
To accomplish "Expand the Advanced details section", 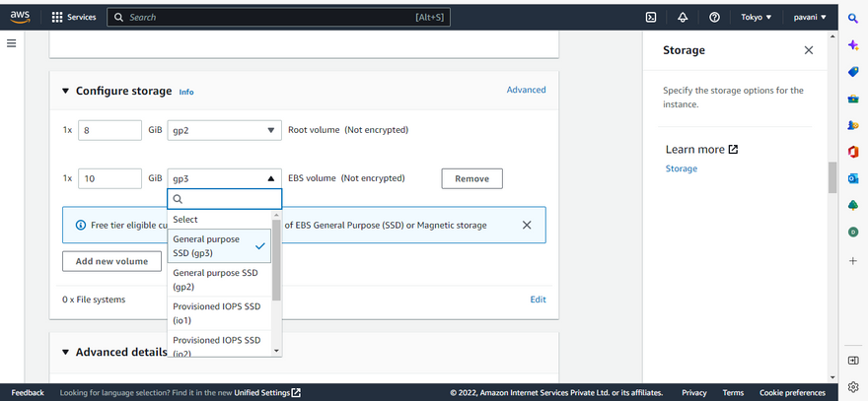I will 66,352.
